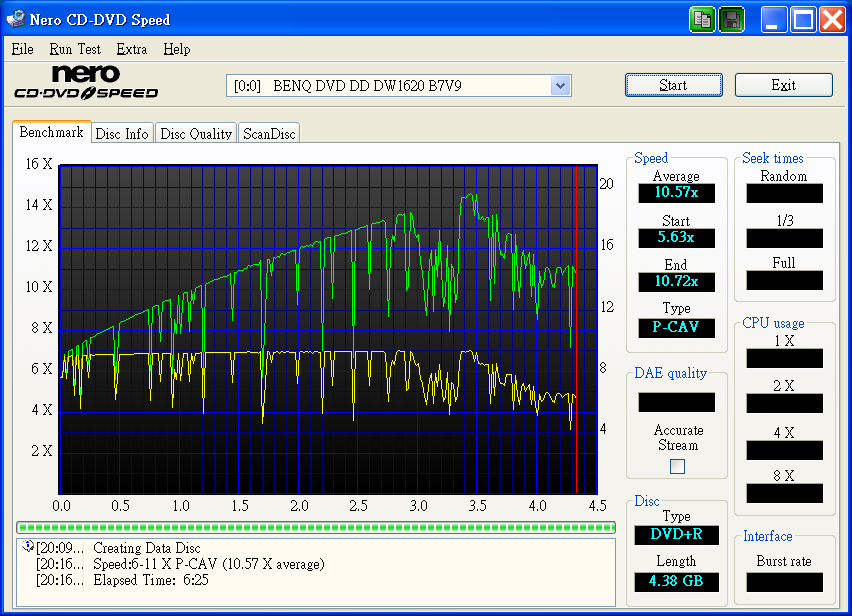Viewport: 852px width, 616px height.
Task: Click the Nero application icon in title bar
Action: point(15,19)
